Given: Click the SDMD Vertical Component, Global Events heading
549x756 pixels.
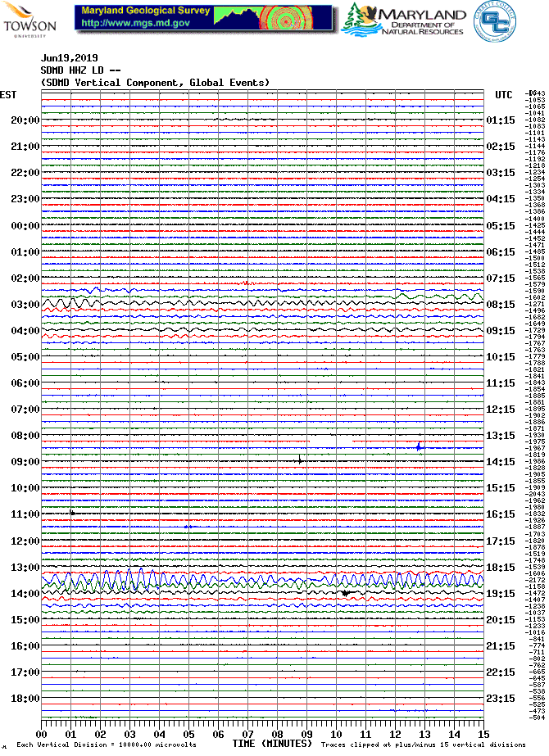Looking at the screenshot, I should click(x=155, y=83).
